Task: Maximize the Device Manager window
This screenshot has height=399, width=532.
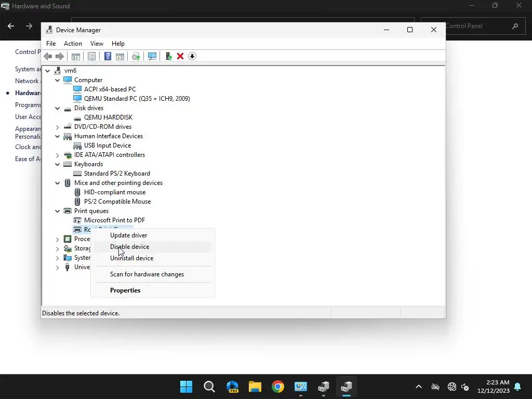Action: click(x=410, y=30)
